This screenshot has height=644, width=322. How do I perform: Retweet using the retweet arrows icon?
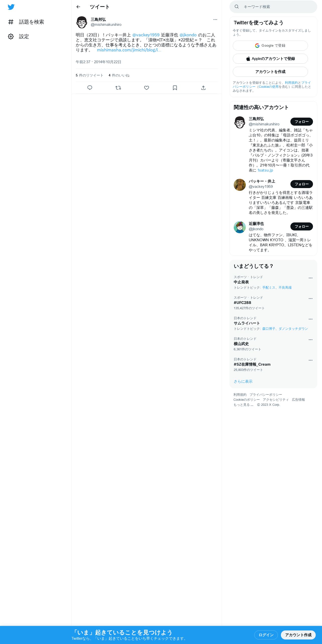[118, 88]
